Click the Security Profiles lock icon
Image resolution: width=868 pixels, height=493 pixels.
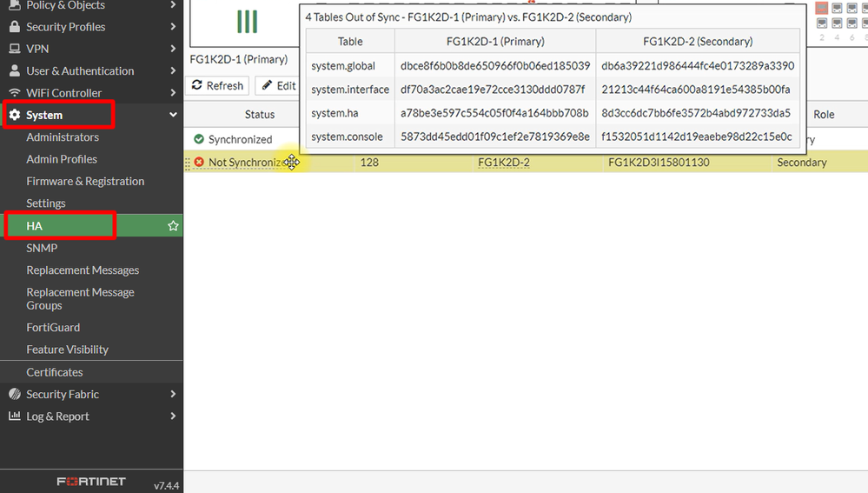(15, 27)
